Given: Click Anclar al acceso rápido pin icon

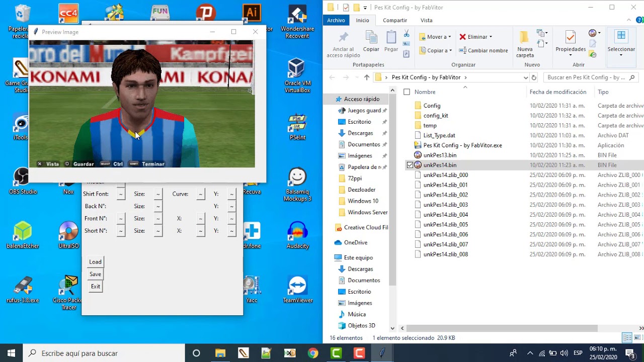Looking at the screenshot, I should tap(343, 38).
